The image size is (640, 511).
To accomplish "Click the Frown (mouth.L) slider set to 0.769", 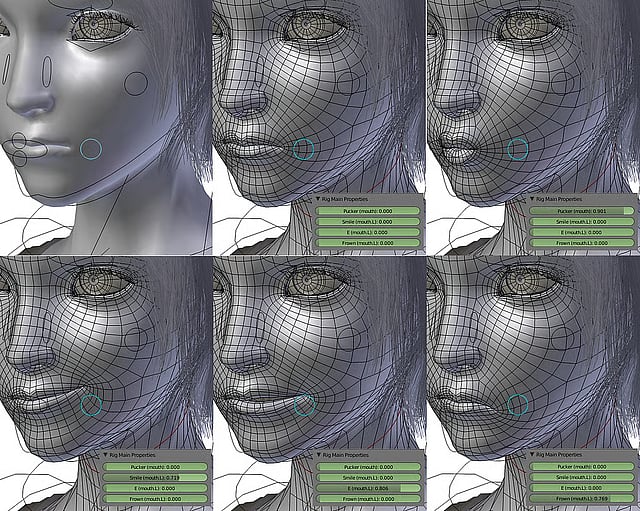I will [x=581, y=498].
